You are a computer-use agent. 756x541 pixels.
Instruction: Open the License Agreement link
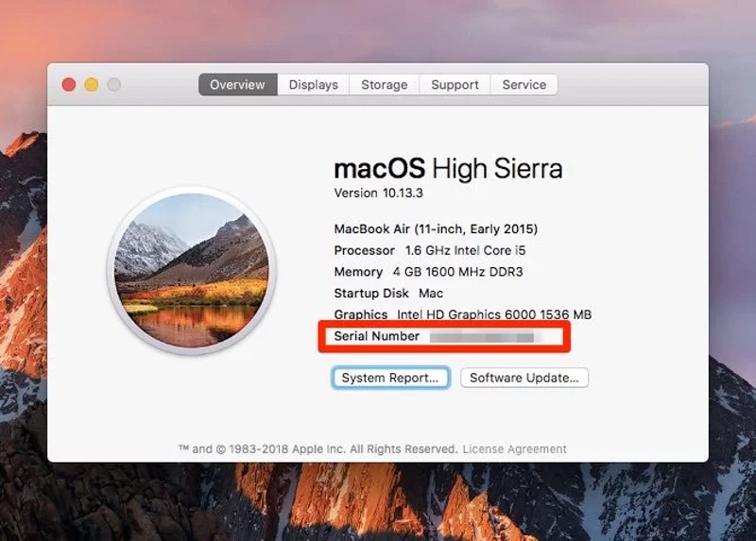514,449
